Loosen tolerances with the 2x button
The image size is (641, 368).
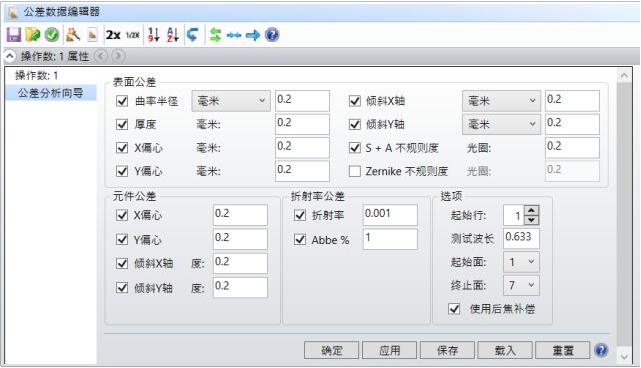click(113, 35)
